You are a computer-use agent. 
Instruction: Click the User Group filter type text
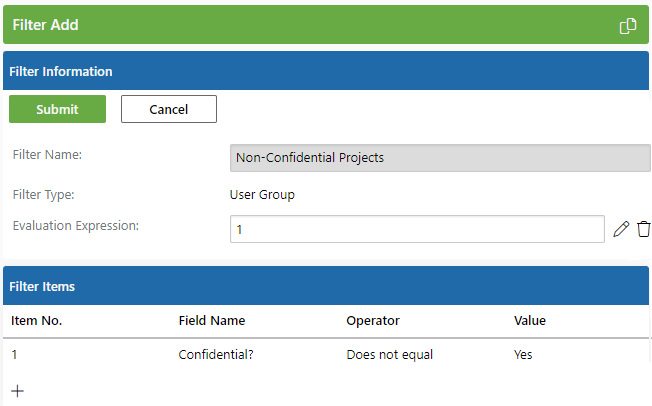[262, 195]
